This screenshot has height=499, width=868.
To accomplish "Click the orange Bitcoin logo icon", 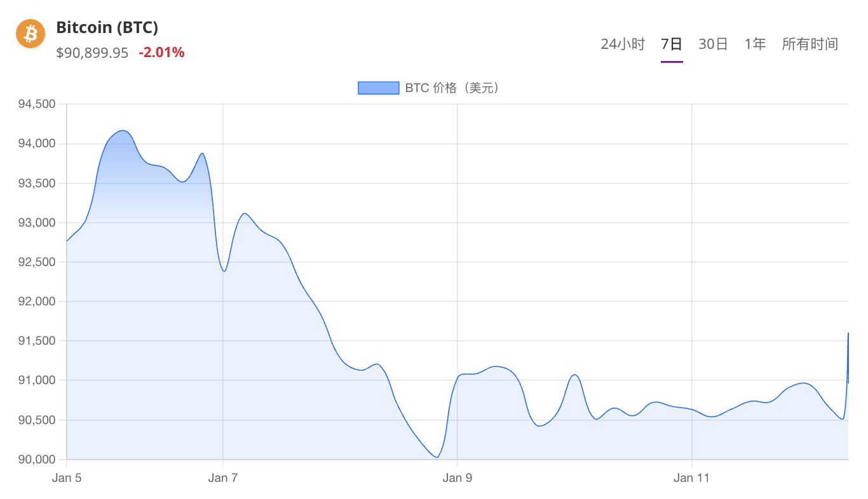I will (31, 34).
